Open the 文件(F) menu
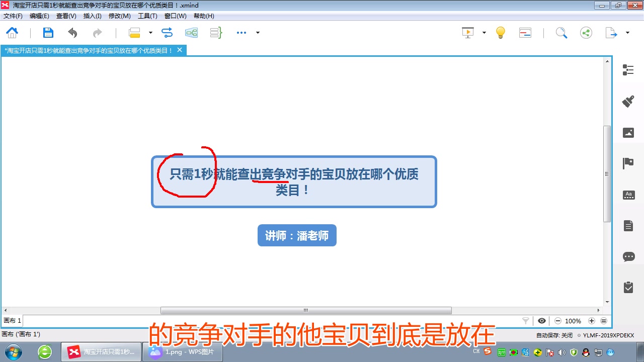 (13, 16)
